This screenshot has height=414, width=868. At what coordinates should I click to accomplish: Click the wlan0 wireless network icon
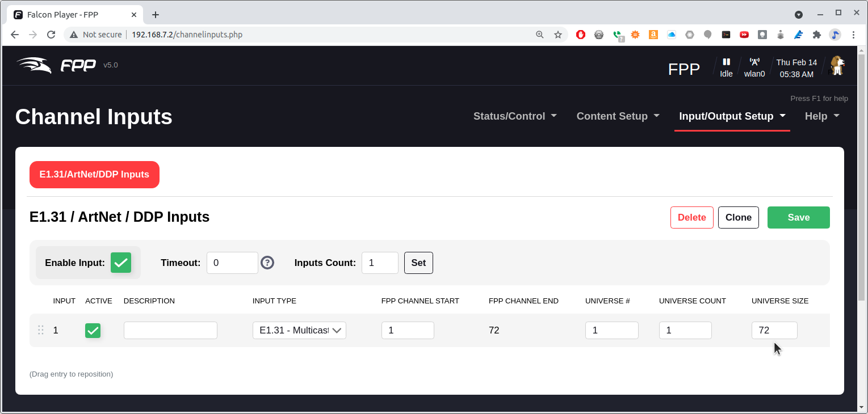[x=754, y=62]
